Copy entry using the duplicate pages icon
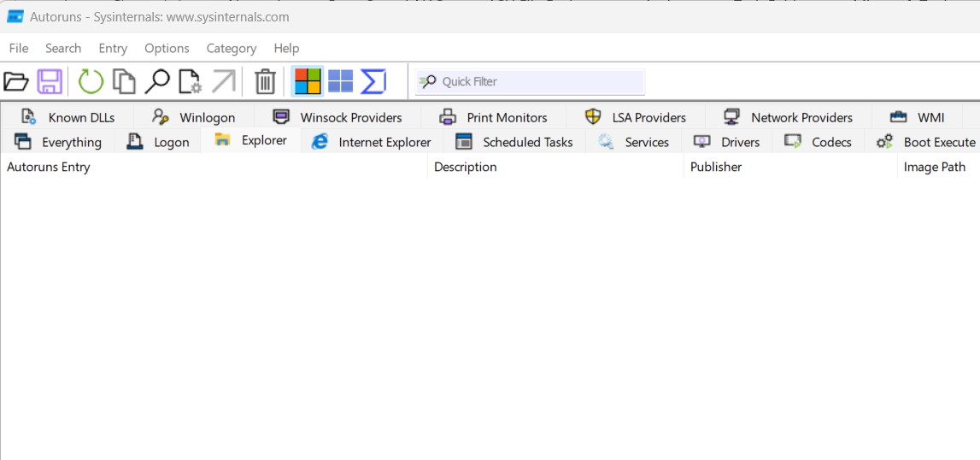Image resolution: width=980 pixels, height=460 pixels. (x=124, y=81)
